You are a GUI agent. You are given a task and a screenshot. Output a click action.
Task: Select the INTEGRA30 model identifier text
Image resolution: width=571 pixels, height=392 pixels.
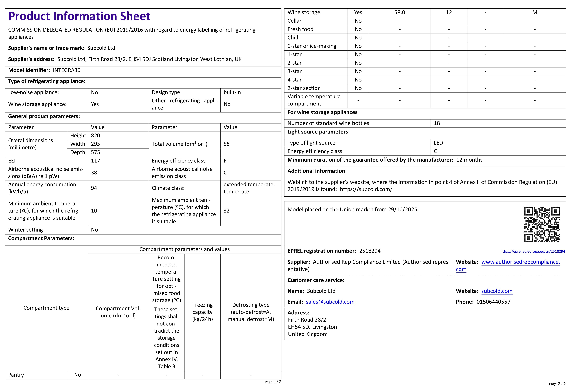tap(67, 70)
